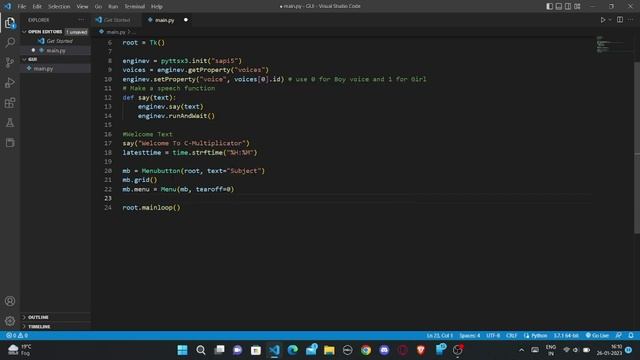Change CRLF end of line sequence
Image resolution: width=640 pixels, height=360 pixels.
pos(512,336)
